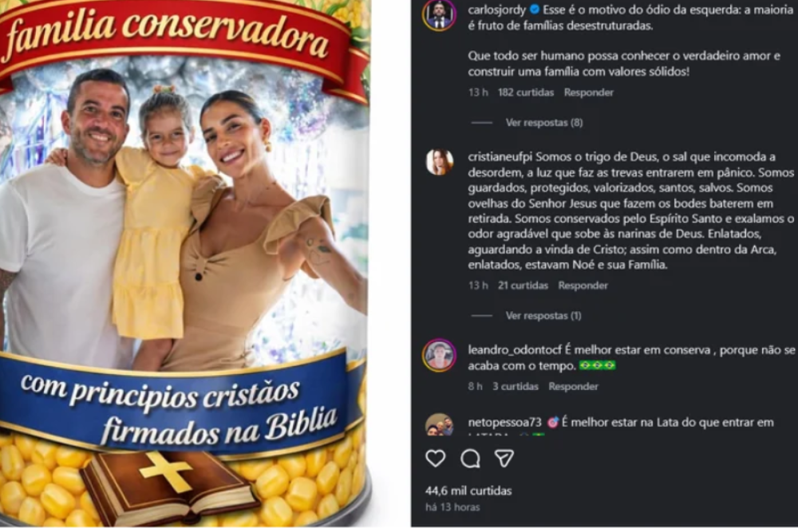Reply to carlosjordy comment via Responder
Image resolution: width=798 pixels, height=532 pixels.
click(588, 93)
